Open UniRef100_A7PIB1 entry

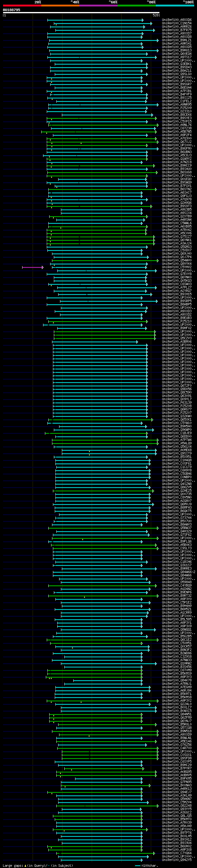click(x=177, y=91)
